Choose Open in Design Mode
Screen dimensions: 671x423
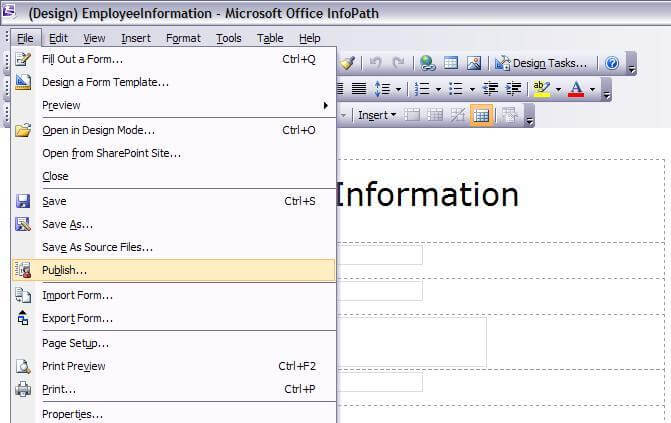174,130
